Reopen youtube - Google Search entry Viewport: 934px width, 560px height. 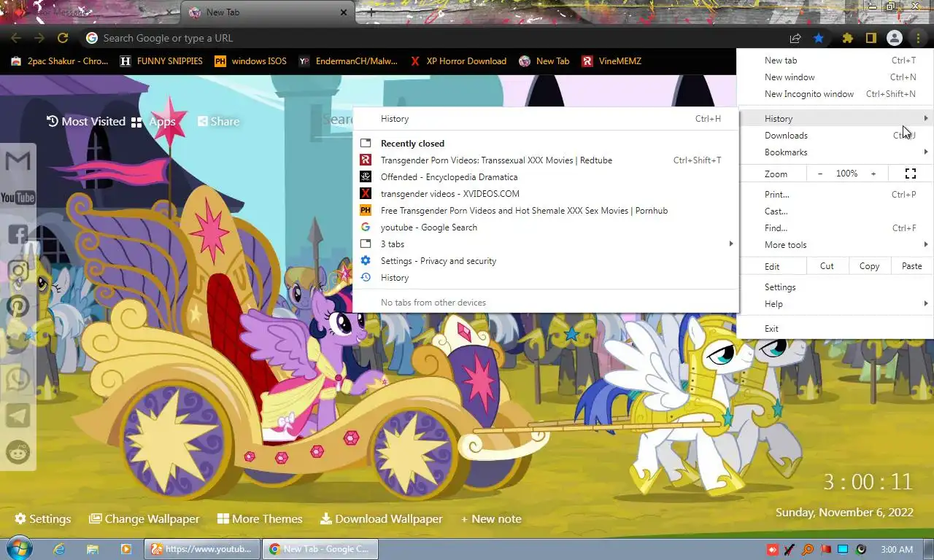coord(546,227)
